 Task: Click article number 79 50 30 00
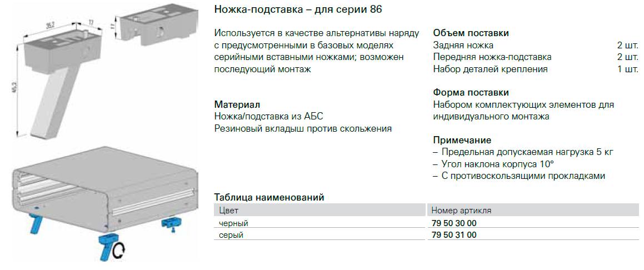(x=453, y=223)
